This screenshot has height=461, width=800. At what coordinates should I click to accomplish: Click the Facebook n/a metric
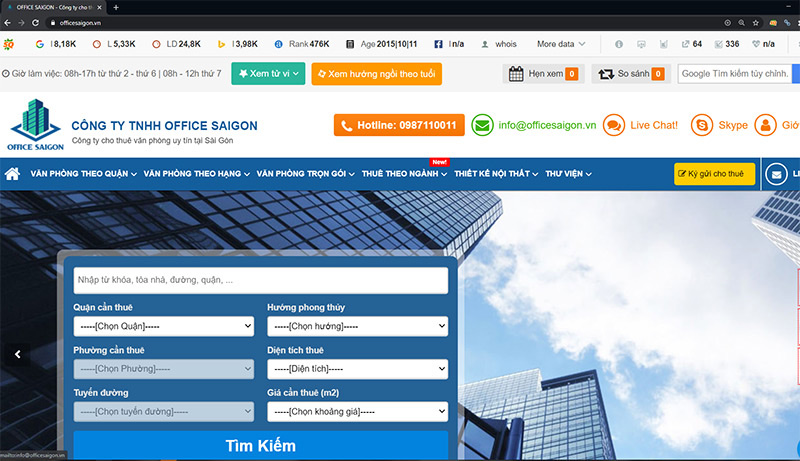(449, 44)
